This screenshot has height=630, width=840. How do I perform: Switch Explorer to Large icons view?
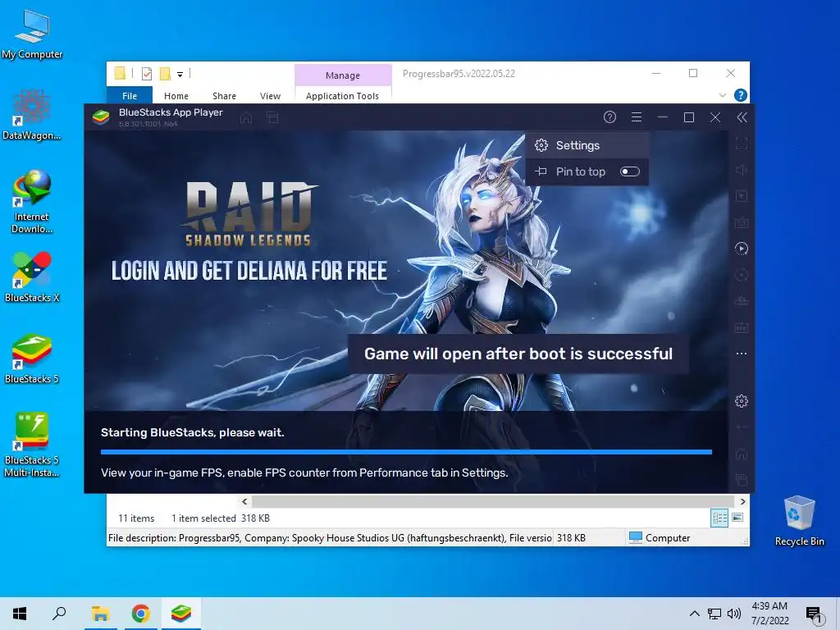tap(737, 518)
